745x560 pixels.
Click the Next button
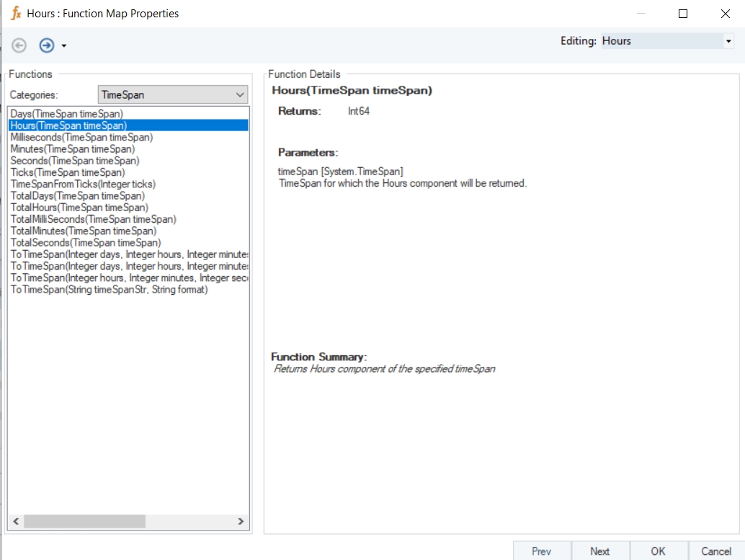tap(600, 551)
